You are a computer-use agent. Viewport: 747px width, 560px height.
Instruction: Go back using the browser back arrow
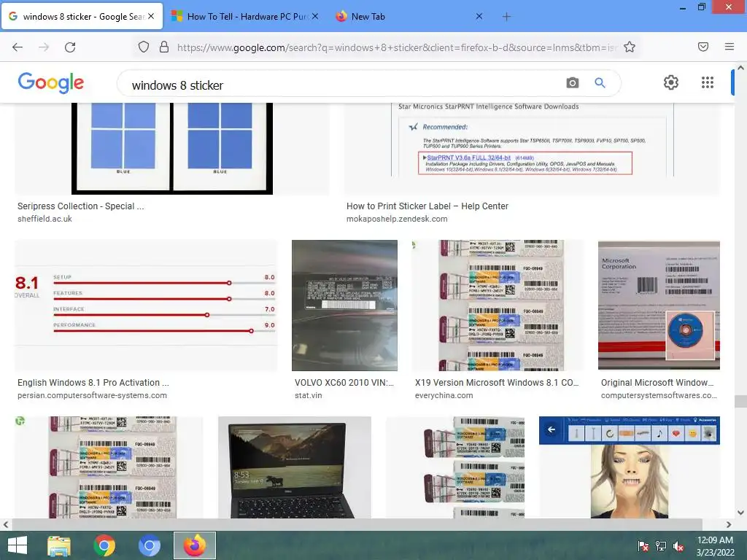18,47
